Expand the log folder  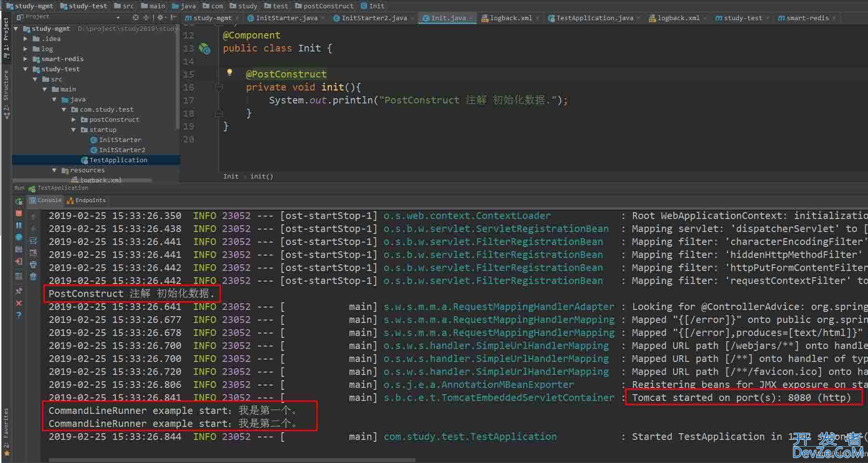click(x=26, y=49)
